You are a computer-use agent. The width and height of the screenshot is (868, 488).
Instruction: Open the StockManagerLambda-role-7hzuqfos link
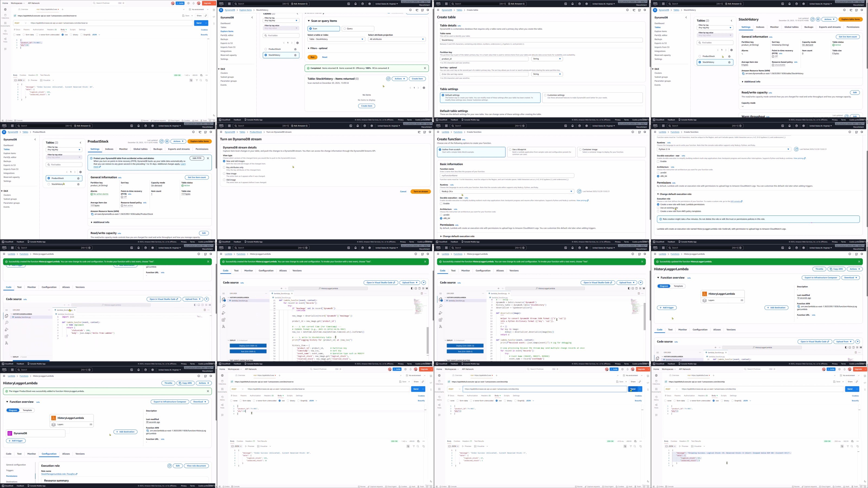pyautogui.click(x=58, y=474)
